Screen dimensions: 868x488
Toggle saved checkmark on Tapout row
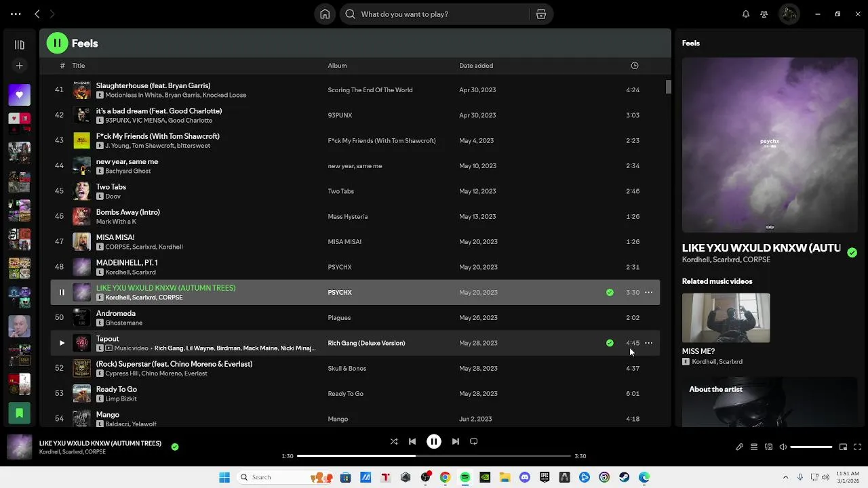point(610,343)
